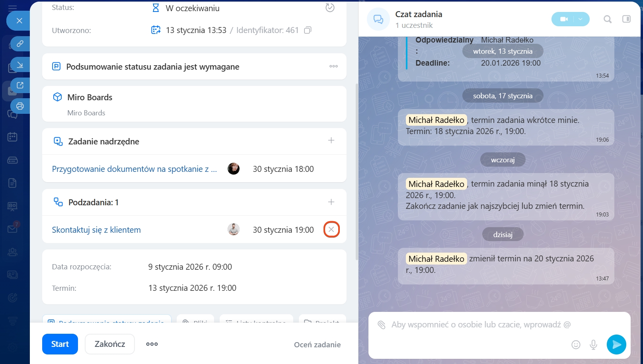Click the wczoraj date separator
Screen dimensions: 643x364
click(503, 160)
